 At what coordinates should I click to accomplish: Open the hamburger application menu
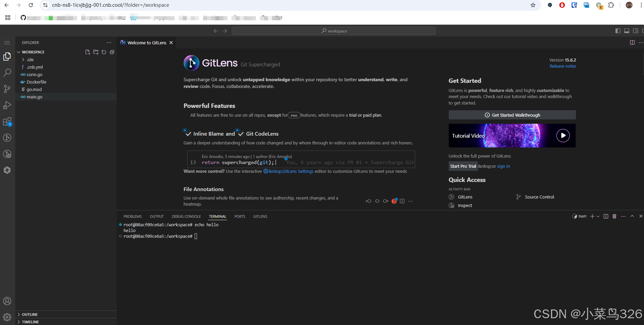click(7, 43)
